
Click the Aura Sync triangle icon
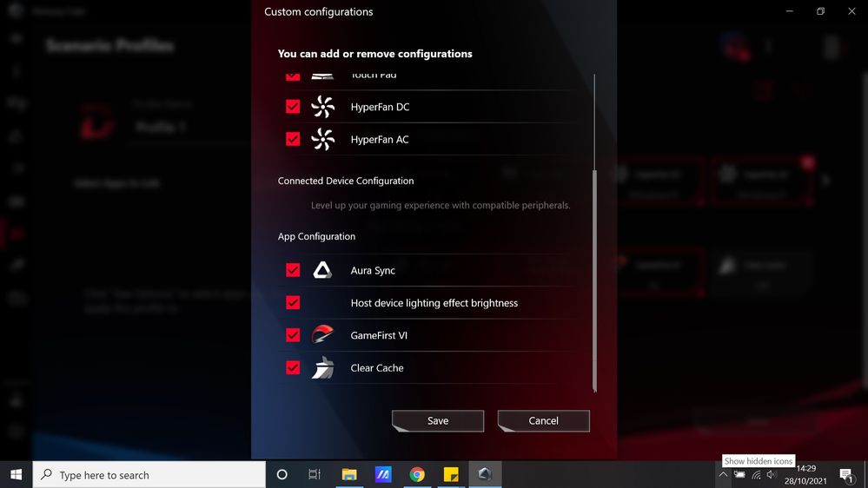(322, 270)
